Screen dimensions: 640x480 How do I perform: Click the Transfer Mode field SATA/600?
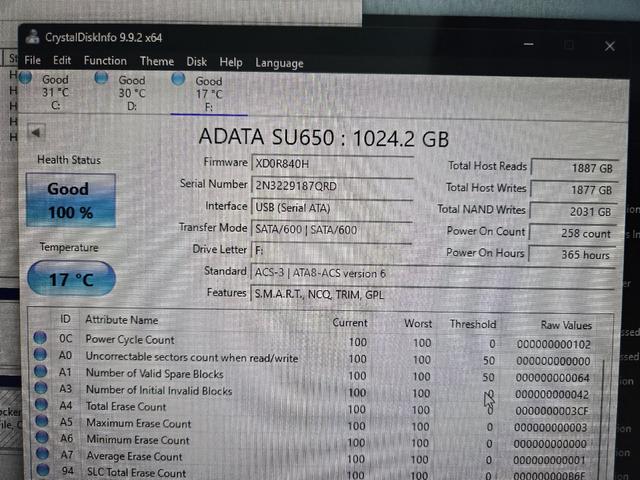[332, 230]
